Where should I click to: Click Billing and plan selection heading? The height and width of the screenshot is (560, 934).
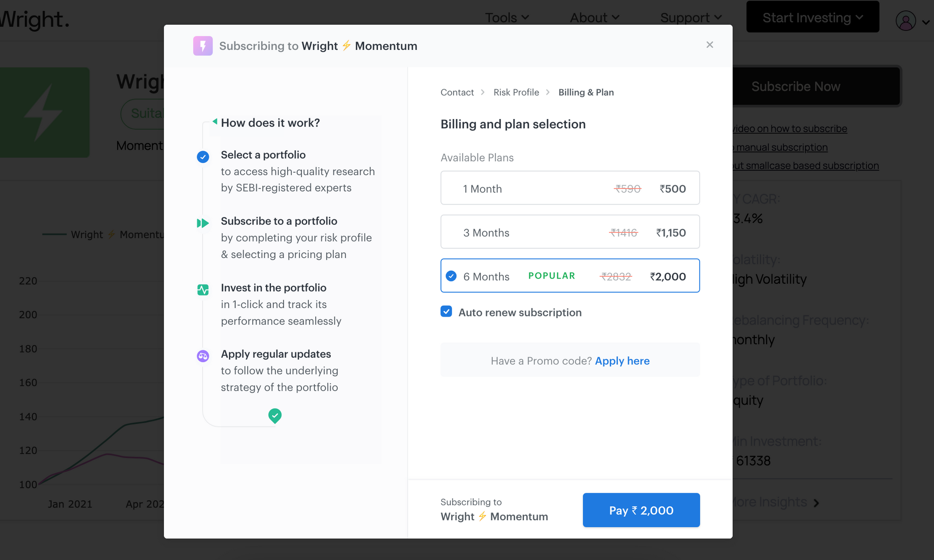(x=513, y=124)
